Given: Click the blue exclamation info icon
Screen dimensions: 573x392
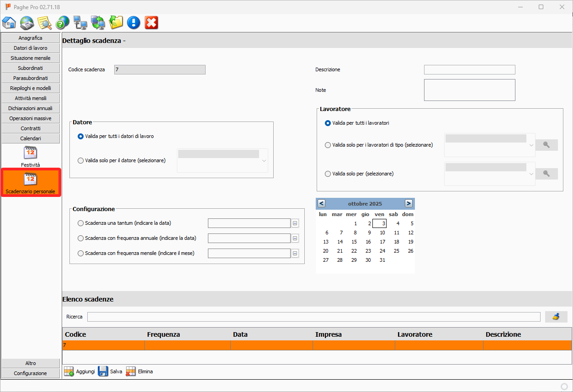Looking at the screenshot, I should coord(133,22).
